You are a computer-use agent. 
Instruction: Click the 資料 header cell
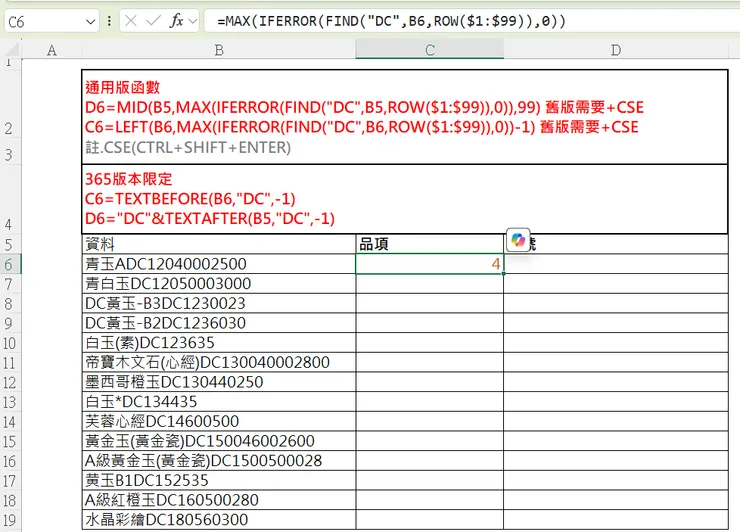(219, 244)
